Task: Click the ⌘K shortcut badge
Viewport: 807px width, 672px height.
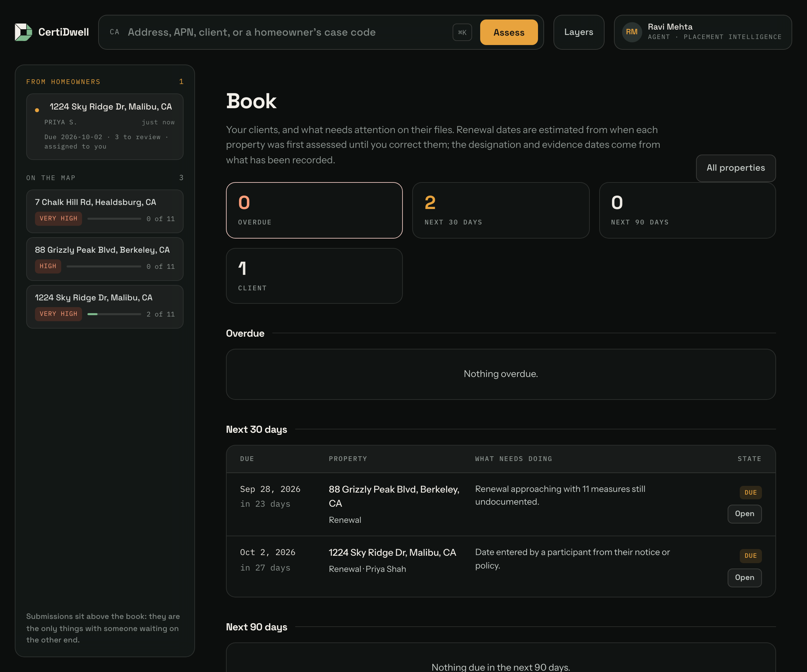Action: point(462,32)
